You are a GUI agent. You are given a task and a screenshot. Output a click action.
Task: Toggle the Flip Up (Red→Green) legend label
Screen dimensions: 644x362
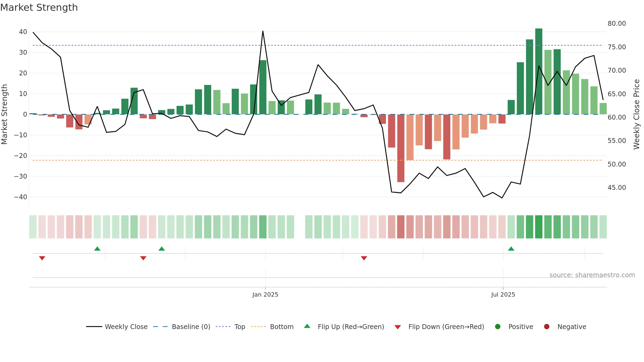(x=351, y=327)
